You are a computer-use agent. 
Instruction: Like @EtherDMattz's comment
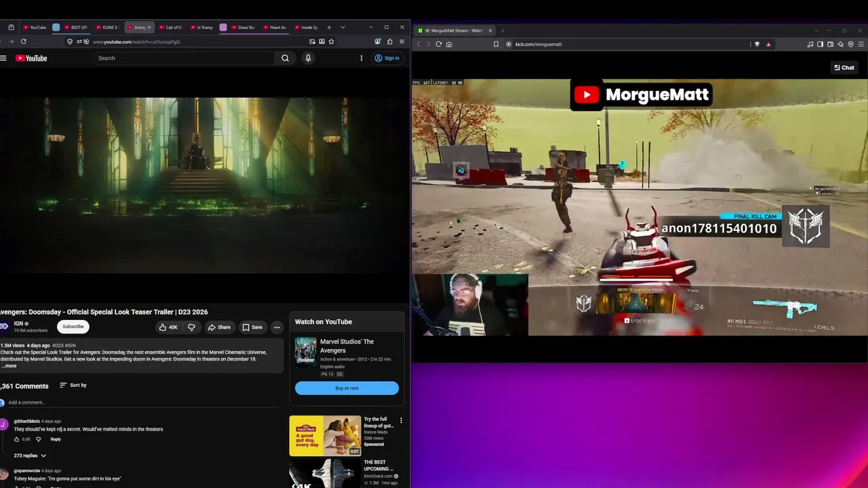point(18,439)
